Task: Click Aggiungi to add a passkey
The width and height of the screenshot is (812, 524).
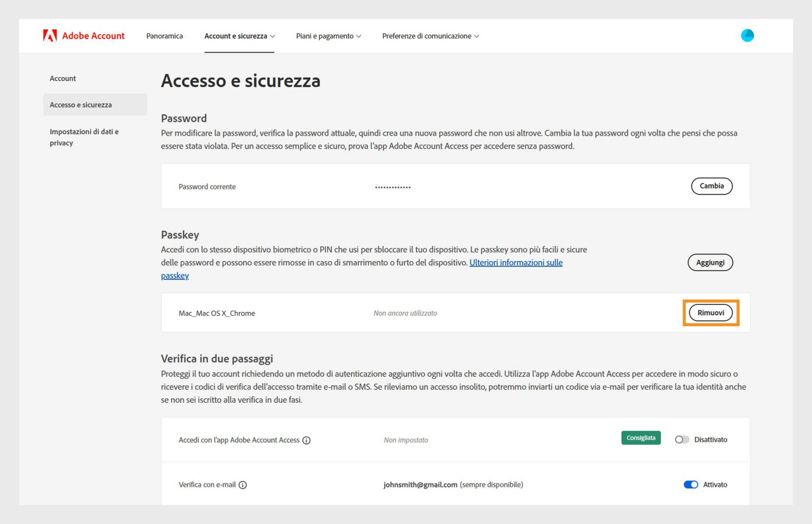Action: (710, 262)
